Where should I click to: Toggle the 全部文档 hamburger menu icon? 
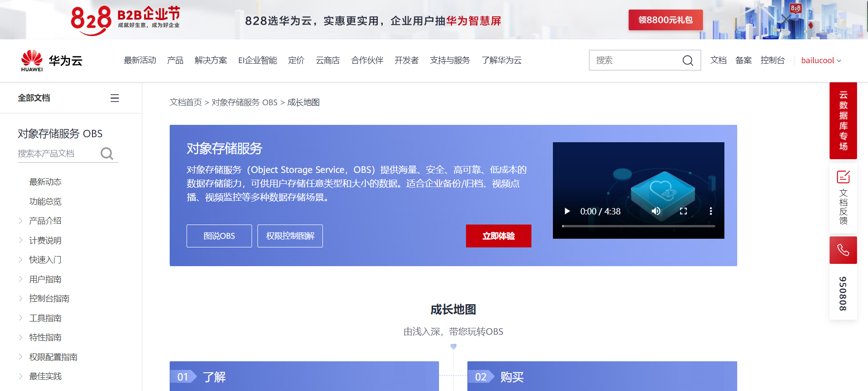pyautogui.click(x=115, y=98)
